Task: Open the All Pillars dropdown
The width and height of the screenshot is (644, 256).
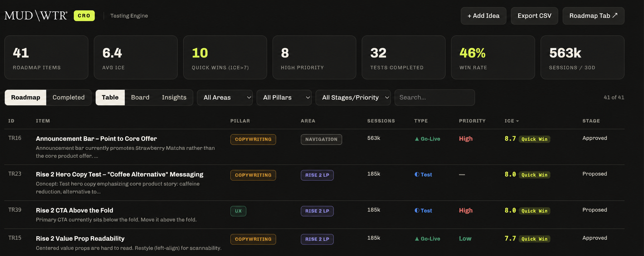Action: click(284, 97)
